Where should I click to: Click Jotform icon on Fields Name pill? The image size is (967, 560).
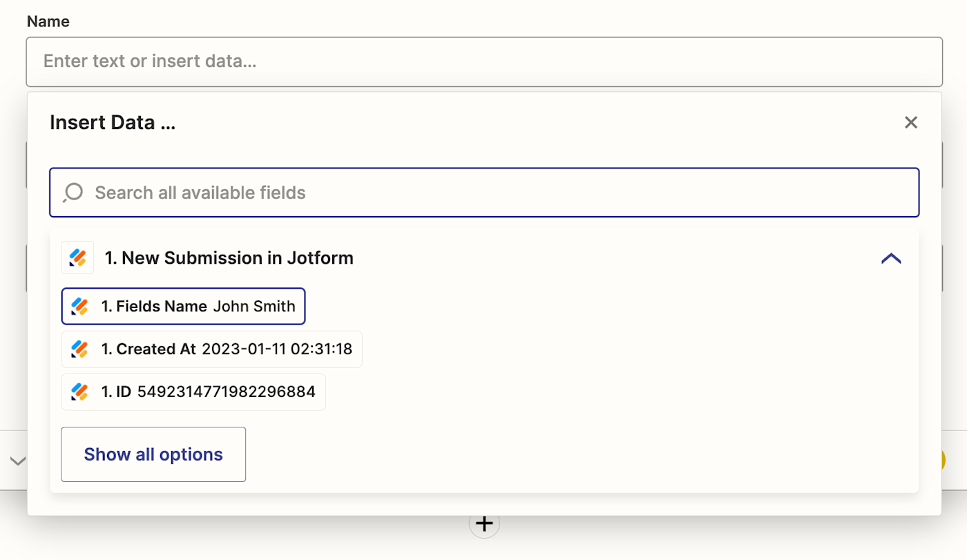coord(80,307)
